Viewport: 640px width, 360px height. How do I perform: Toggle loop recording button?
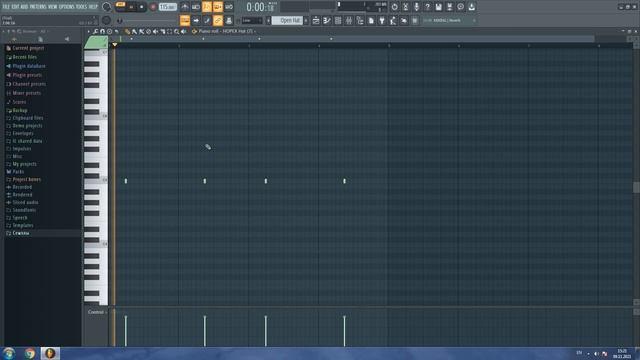coord(229,7)
